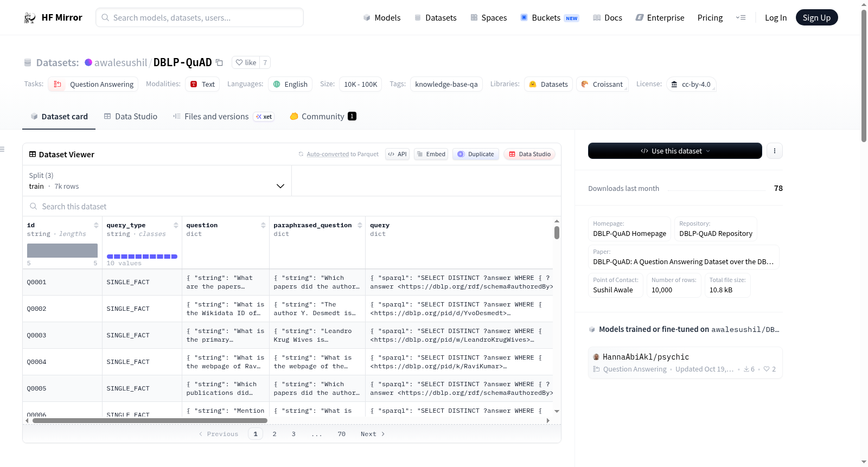Screen dimensions: 868x467
Task: Open the Datasets library tag
Action: (x=548, y=84)
